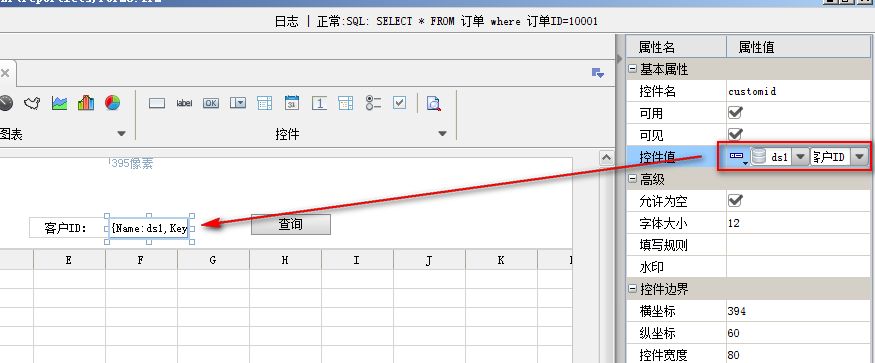Toggle the 可见 checkbox
Viewport: 875px width, 363px height.
click(735, 135)
